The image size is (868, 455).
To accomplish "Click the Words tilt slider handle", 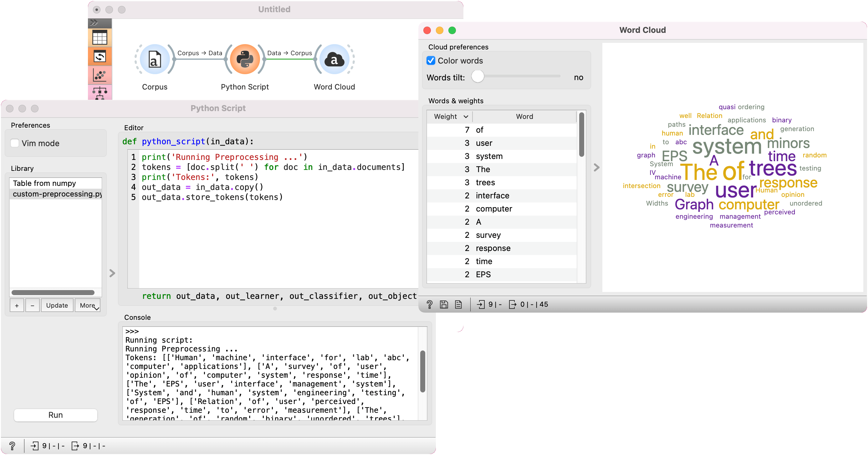I will point(477,76).
